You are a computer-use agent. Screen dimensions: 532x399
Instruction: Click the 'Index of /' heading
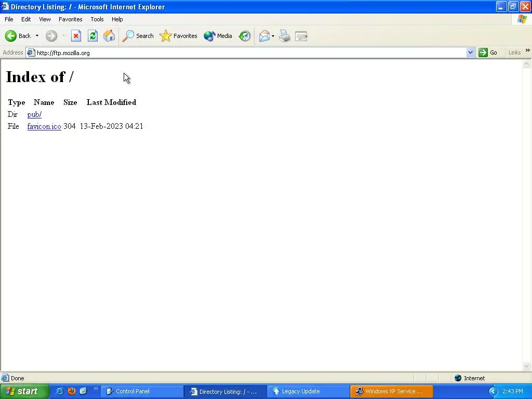tap(39, 77)
